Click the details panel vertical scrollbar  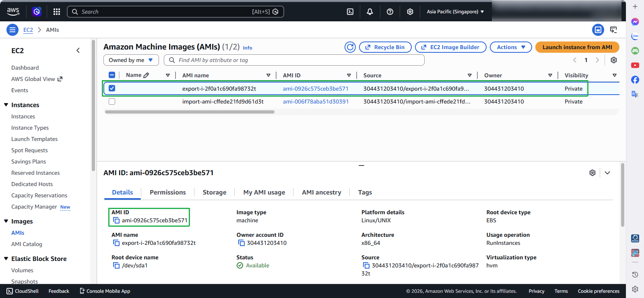coord(623,195)
